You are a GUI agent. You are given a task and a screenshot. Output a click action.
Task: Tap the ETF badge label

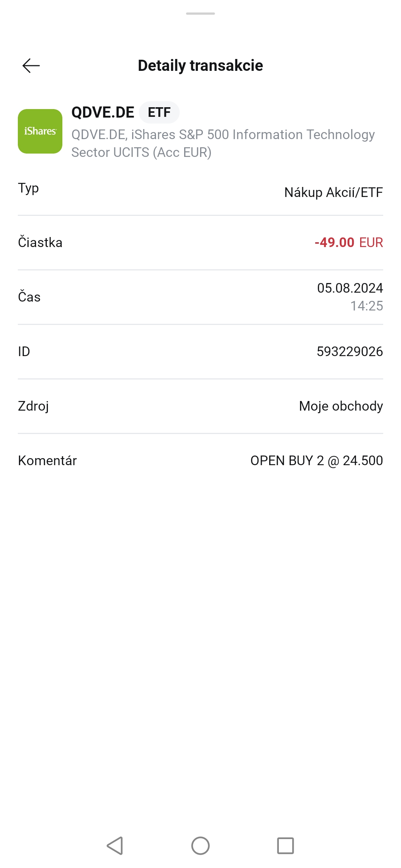click(x=159, y=112)
